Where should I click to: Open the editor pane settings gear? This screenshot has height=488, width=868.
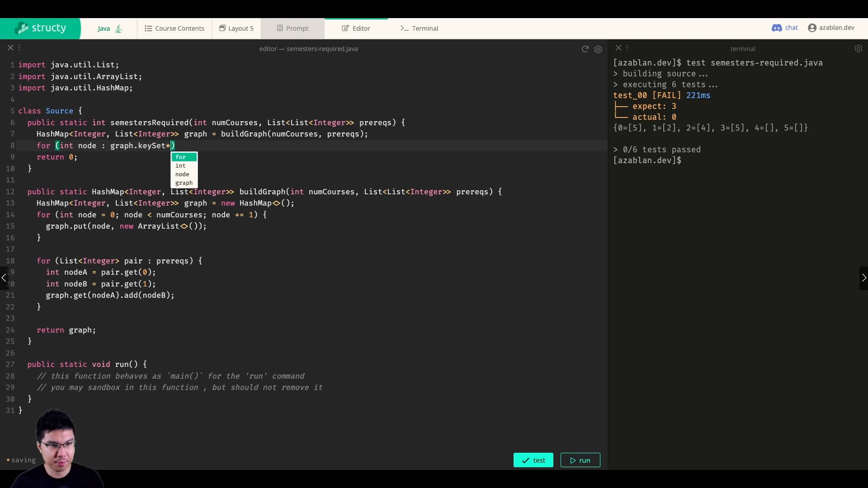(x=598, y=49)
